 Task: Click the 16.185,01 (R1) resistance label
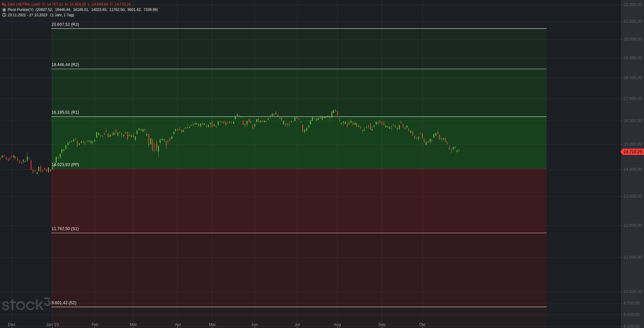click(x=65, y=112)
